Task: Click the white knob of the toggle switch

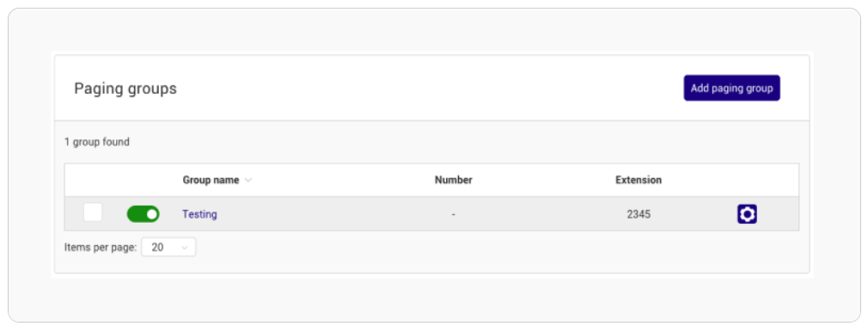Action: [x=151, y=214]
